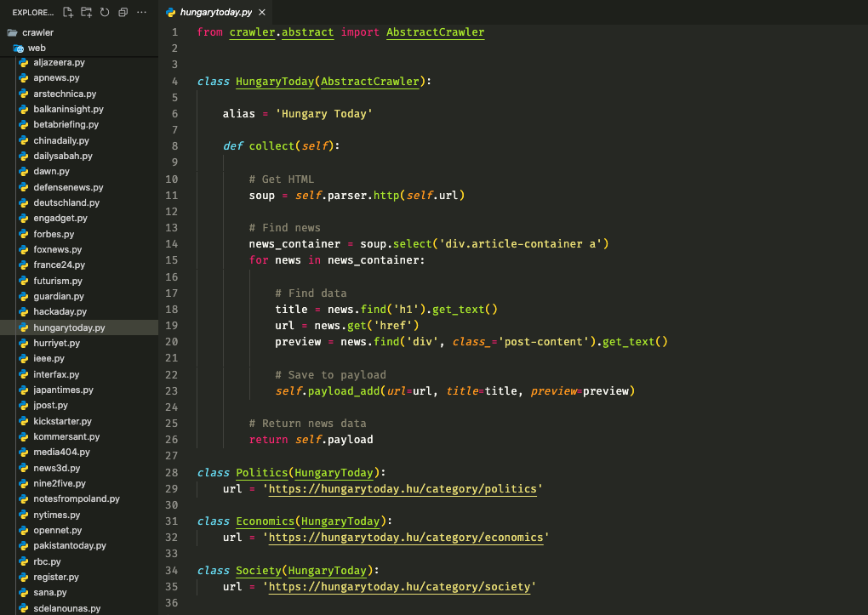Open the Explorer more actions menu
This screenshot has width=868, height=615.
pos(142,12)
